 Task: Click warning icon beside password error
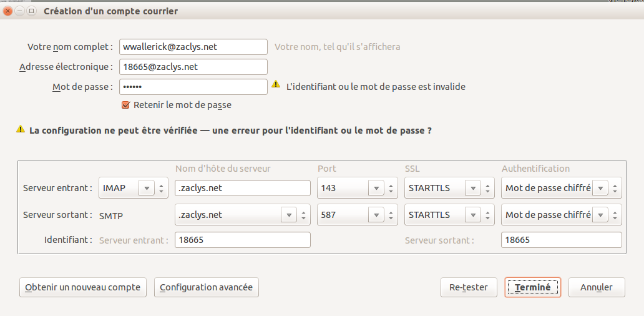[x=275, y=86]
